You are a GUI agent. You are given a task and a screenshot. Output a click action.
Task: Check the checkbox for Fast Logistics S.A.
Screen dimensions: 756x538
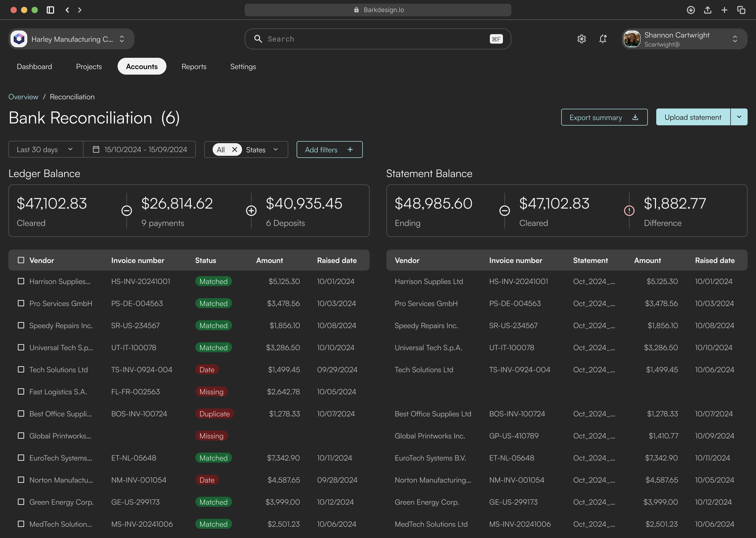[x=21, y=391]
